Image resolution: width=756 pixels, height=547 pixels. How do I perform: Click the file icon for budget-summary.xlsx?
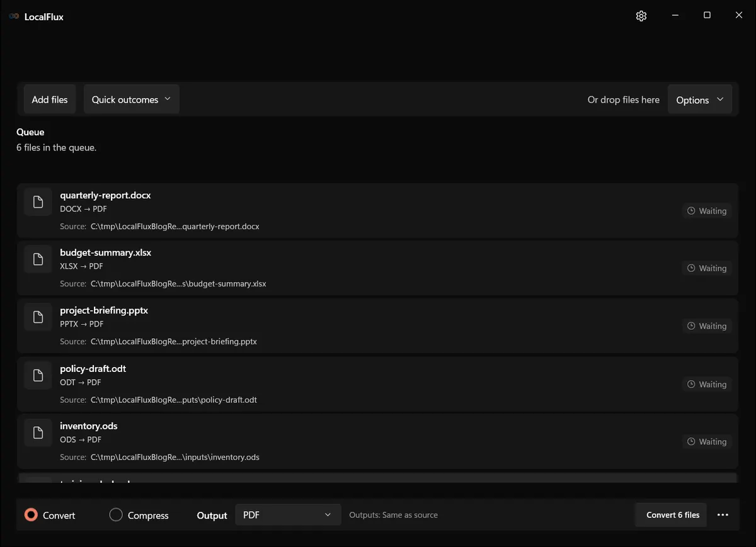click(x=38, y=259)
